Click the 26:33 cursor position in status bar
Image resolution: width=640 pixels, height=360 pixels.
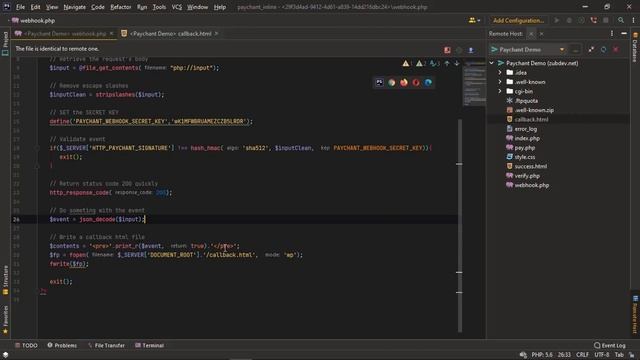[564, 355]
